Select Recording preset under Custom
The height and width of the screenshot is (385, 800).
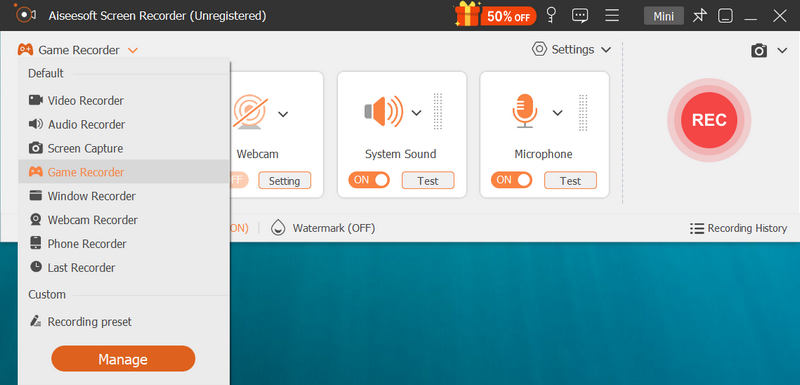[123, 322]
